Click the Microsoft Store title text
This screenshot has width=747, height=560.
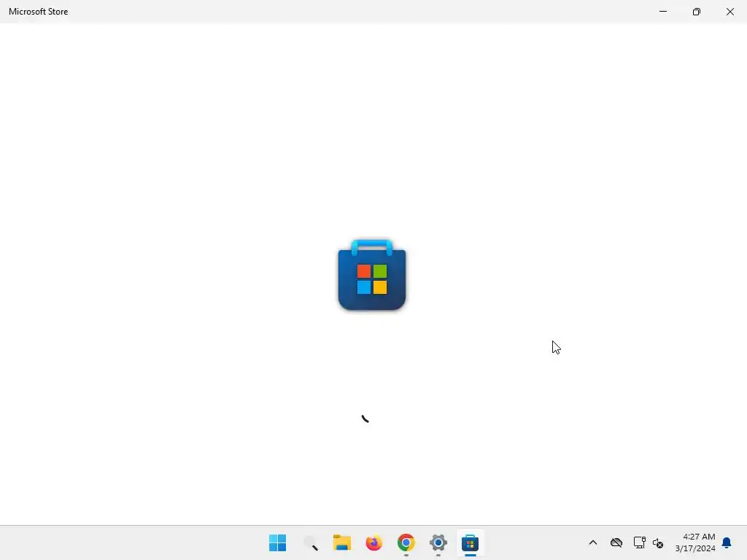coord(38,12)
